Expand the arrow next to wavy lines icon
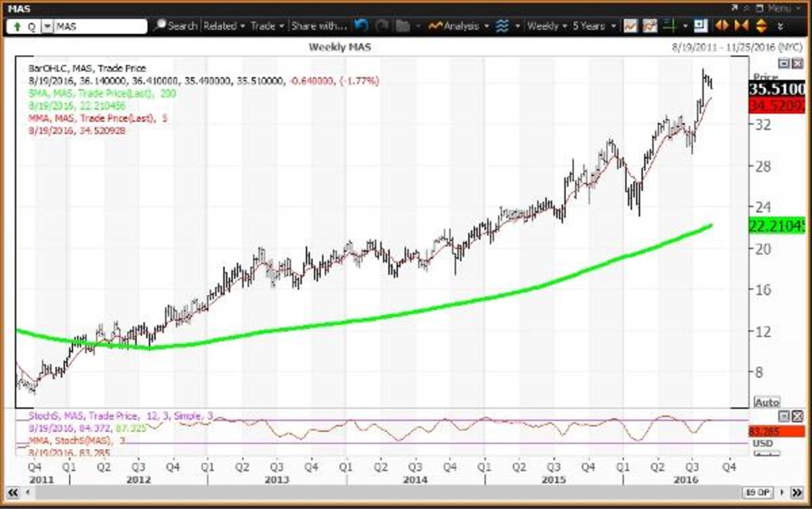 tap(517, 26)
